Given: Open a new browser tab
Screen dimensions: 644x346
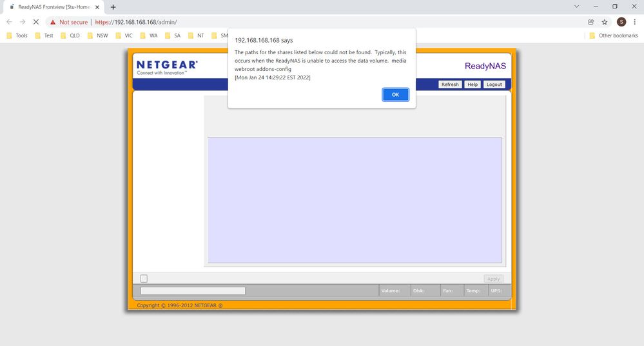Looking at the screenshot, I should pyautogui.click(x=113, y=7).
